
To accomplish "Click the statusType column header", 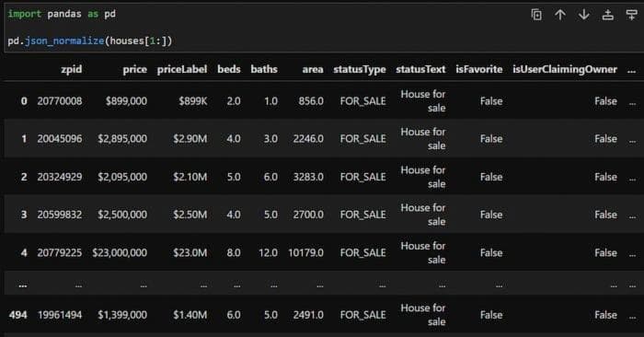I will pos(360,69).
